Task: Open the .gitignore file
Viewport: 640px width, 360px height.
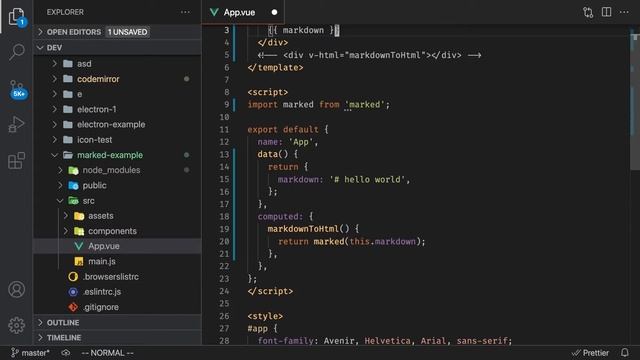Action: [118, 307]
